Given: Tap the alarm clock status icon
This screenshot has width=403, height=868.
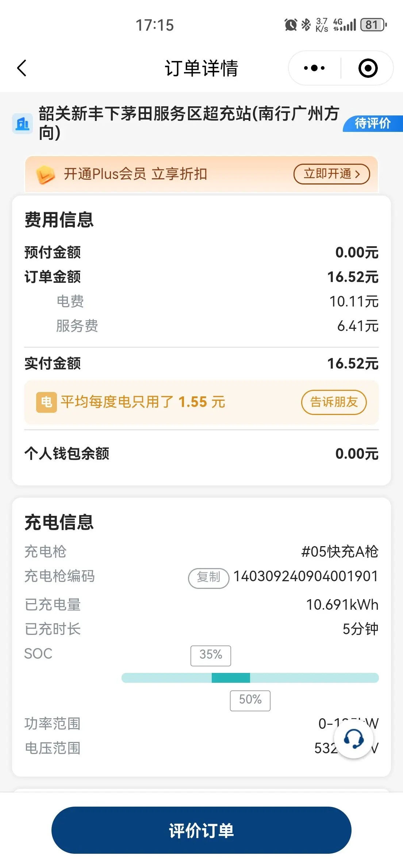Looking at the screenshot, I should click(x=291, y=25).
